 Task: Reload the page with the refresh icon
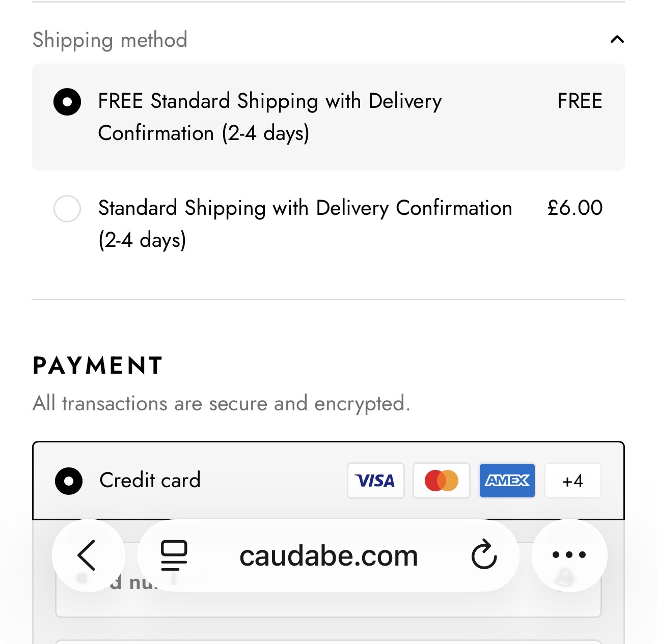pyautogui.click(x=483, y=555)
